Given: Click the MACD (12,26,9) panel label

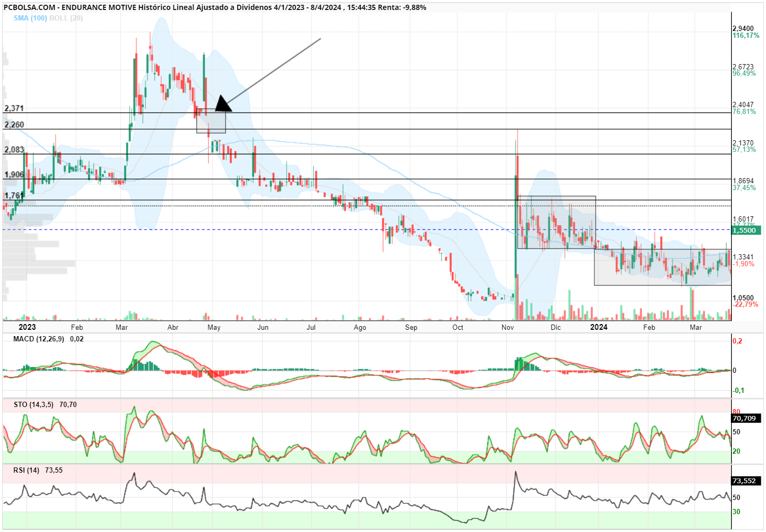Looking at the screenshot, I should [38, 339].
